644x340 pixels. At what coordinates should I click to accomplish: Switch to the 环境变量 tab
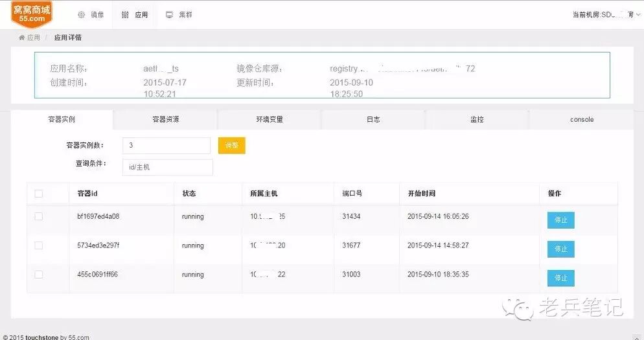(x=270, y=120)
